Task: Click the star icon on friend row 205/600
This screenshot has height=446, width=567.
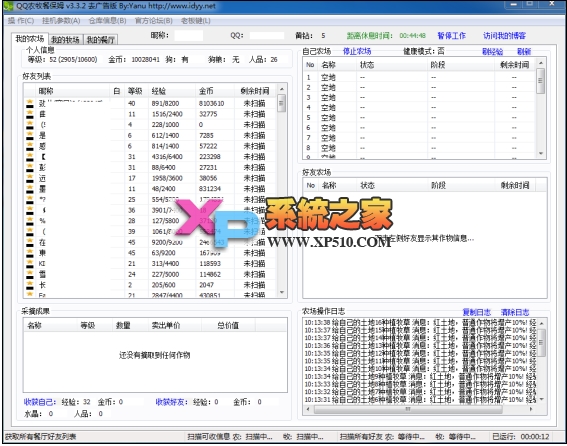Action: (30, 285)
